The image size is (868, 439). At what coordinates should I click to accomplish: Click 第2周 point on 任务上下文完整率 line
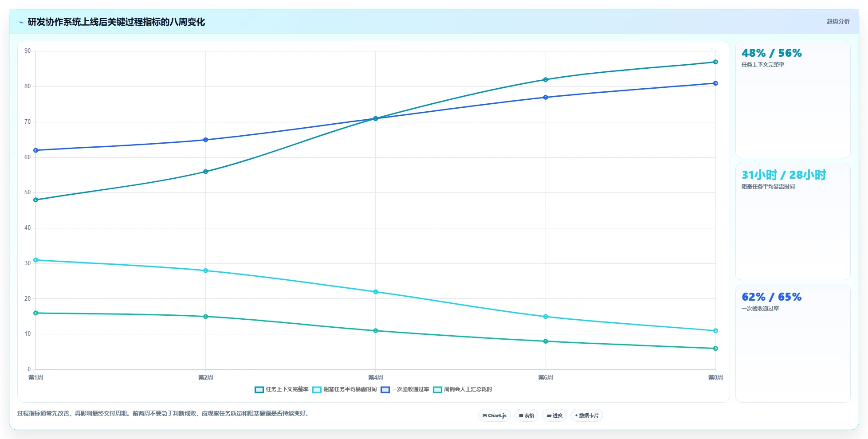click(205, 172)
